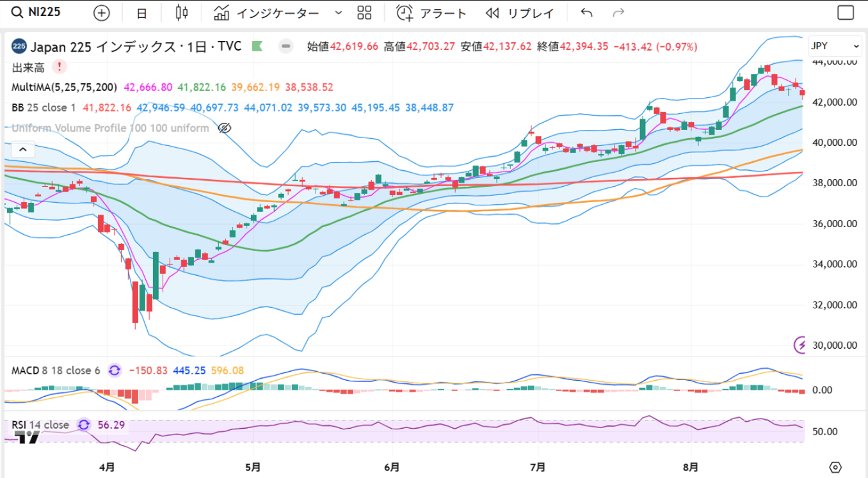Click the 安値 42,137.62 low value

click(496, 46)
